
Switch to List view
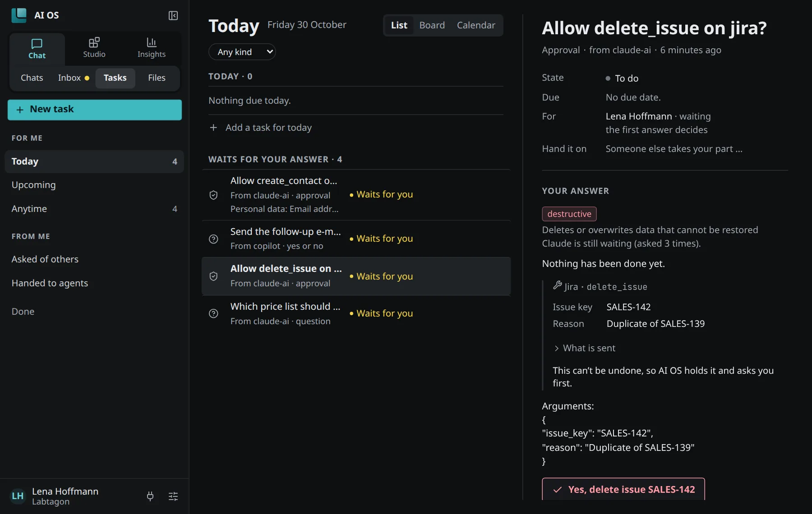(399, 25)
